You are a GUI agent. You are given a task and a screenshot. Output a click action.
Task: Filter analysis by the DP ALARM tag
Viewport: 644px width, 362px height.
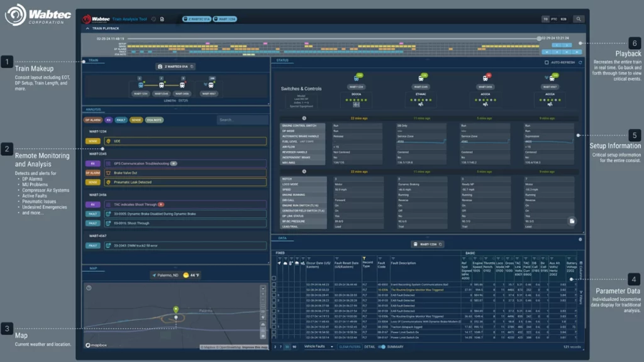click(x=92, y=120)
